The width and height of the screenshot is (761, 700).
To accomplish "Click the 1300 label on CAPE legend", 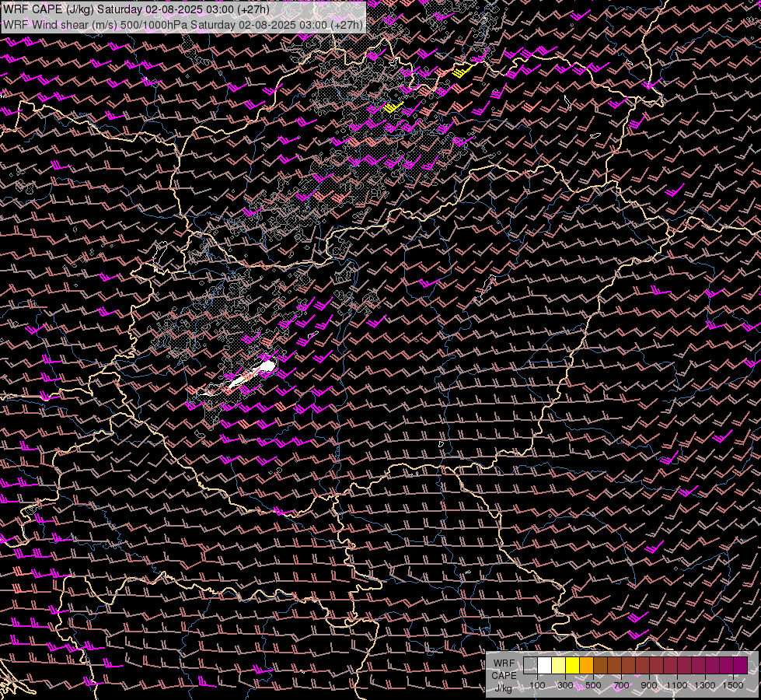I will tap(705, 685).
